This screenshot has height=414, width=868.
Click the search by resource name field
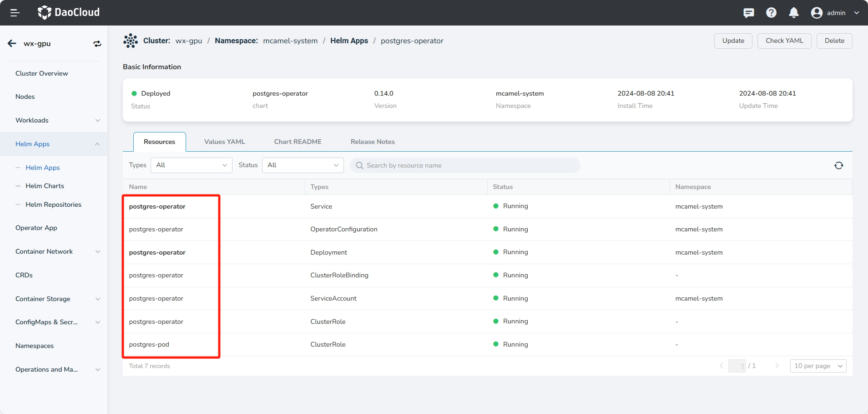pyautogui.click(x=464, y=165)
